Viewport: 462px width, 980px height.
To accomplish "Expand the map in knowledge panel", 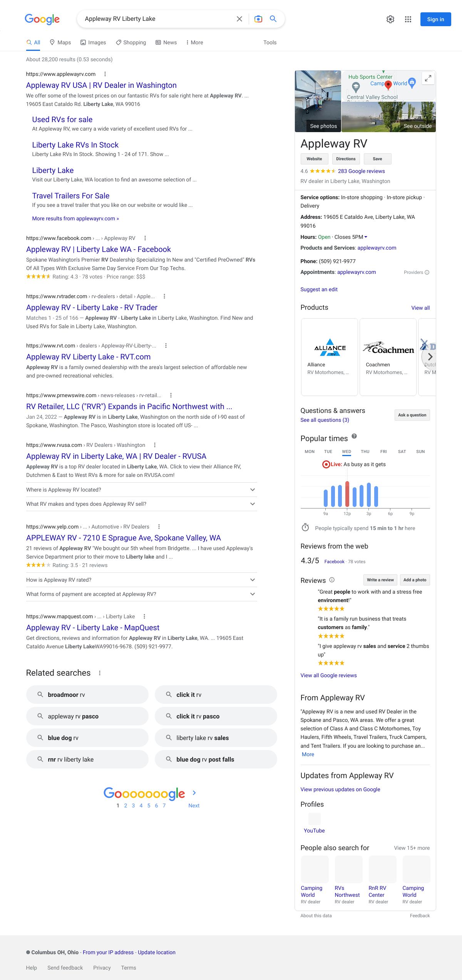I will (428, 78).
